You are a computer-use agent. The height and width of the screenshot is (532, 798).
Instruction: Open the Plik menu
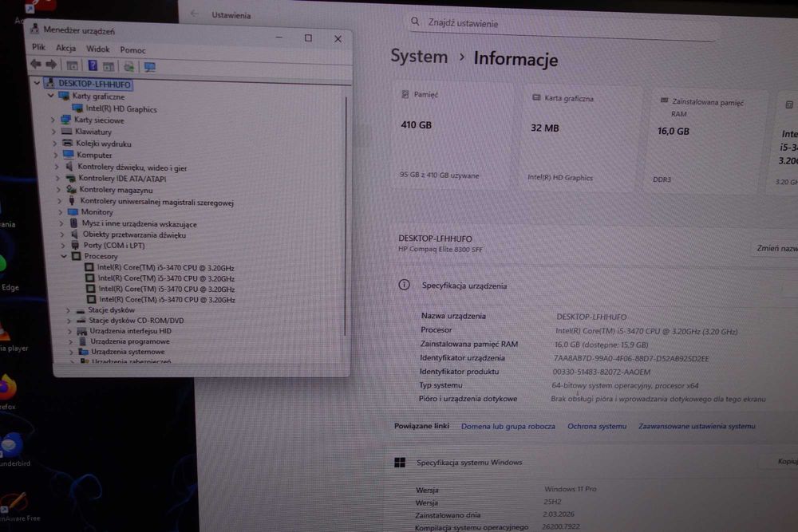38,47
